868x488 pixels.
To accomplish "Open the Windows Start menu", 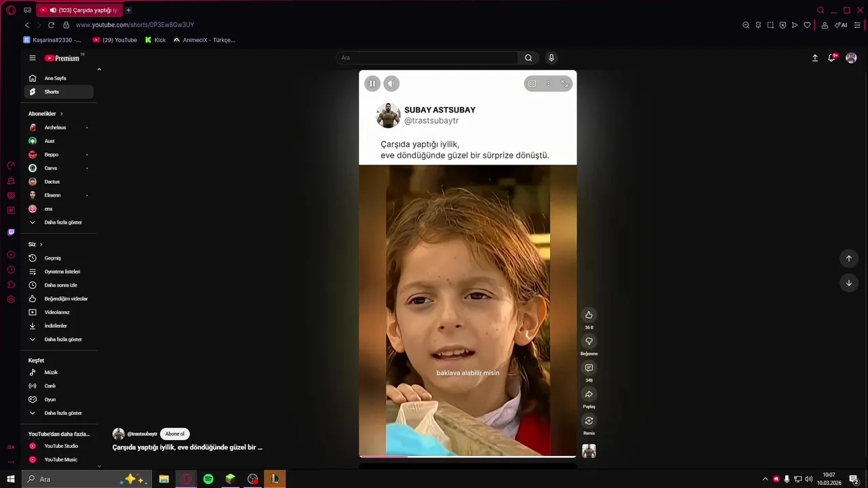I will coord(11,479).
